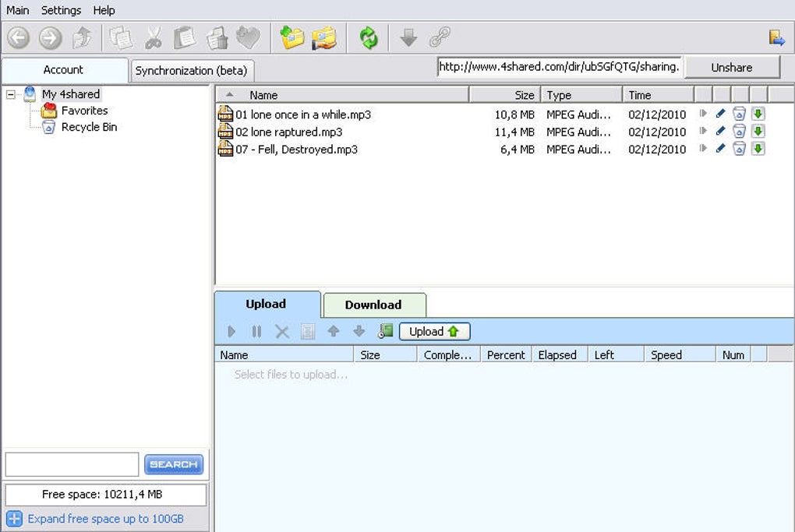
Task: Select file 01 lone once in a while.mp3
Action: [302, 115]
